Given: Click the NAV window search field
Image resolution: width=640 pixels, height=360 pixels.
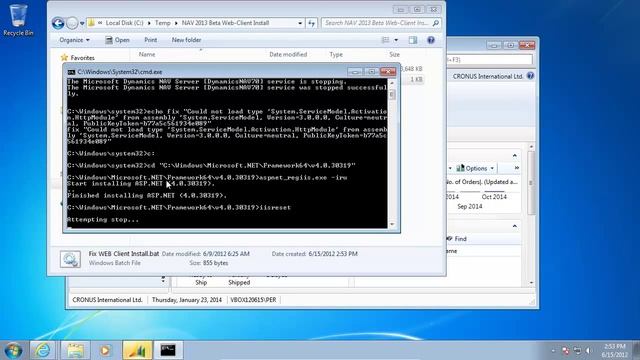Looking at the screenshot, I should [x=490, y=60].
